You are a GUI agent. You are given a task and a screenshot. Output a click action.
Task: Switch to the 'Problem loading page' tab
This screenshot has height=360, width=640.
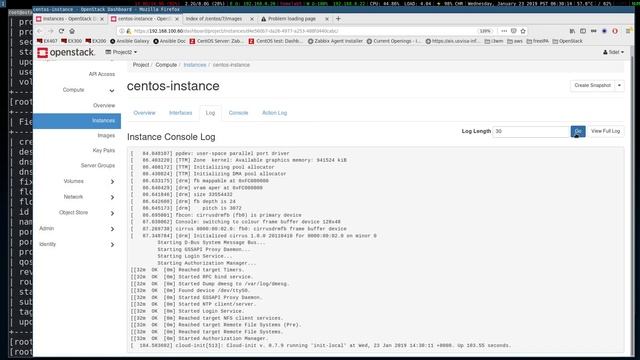coord(291,19)
